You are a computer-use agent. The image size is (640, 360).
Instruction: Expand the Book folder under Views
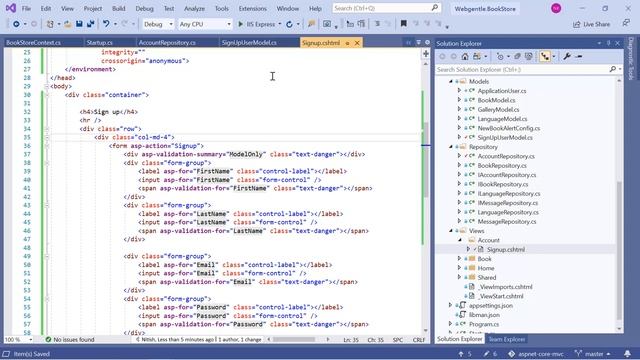(x=460, y=258)
